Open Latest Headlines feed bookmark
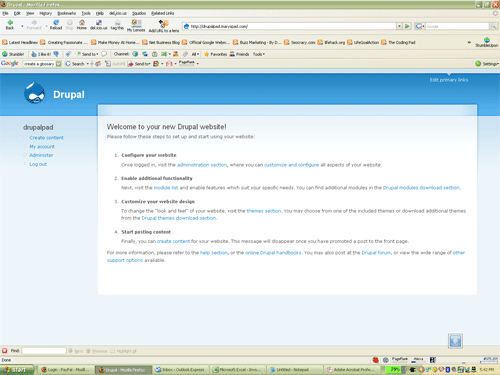Image resolution: width=500 pixels, height=375 pixels. (x=20, y=42)
